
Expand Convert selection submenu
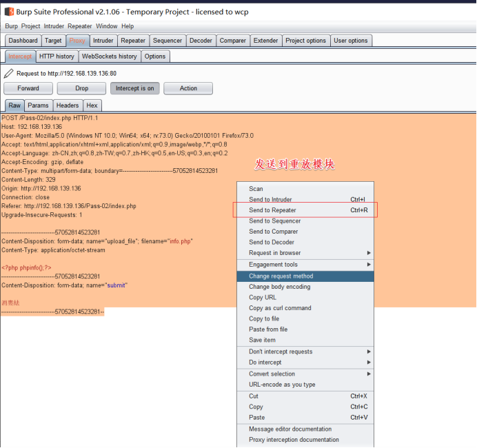tap(305, 374)
